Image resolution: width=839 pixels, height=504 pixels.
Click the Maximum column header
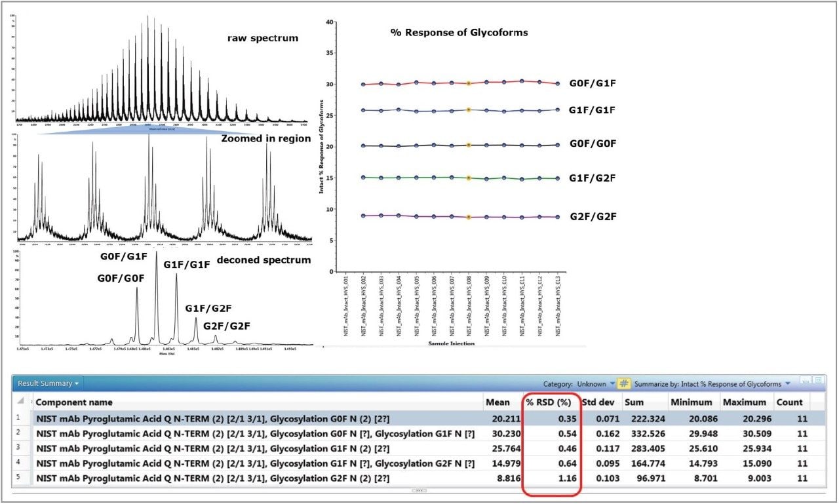point(743,402)
